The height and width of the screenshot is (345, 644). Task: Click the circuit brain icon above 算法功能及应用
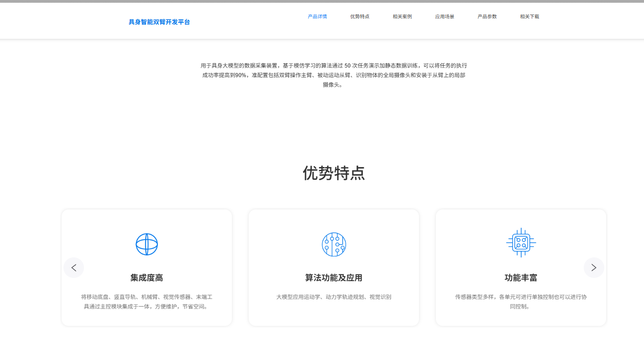(334, 244)
